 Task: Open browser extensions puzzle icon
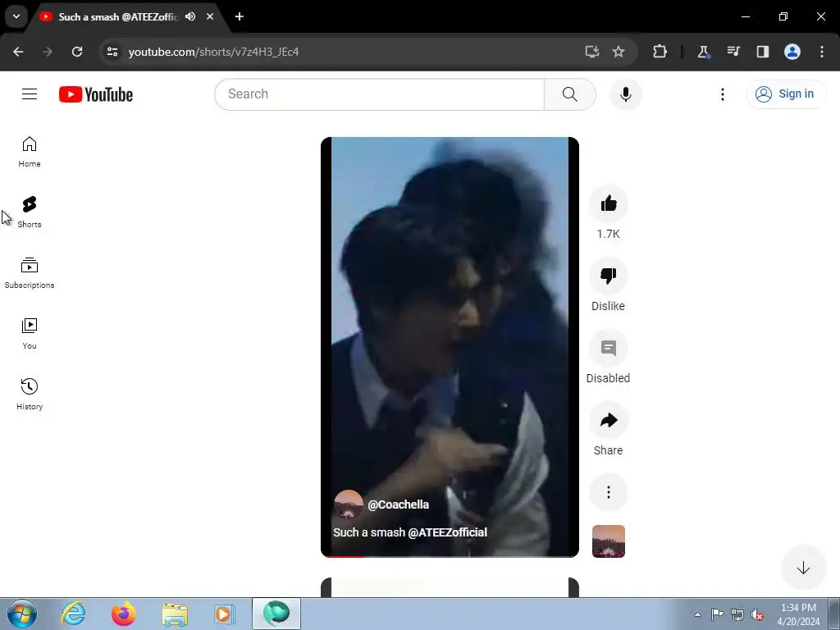point(660,52)
